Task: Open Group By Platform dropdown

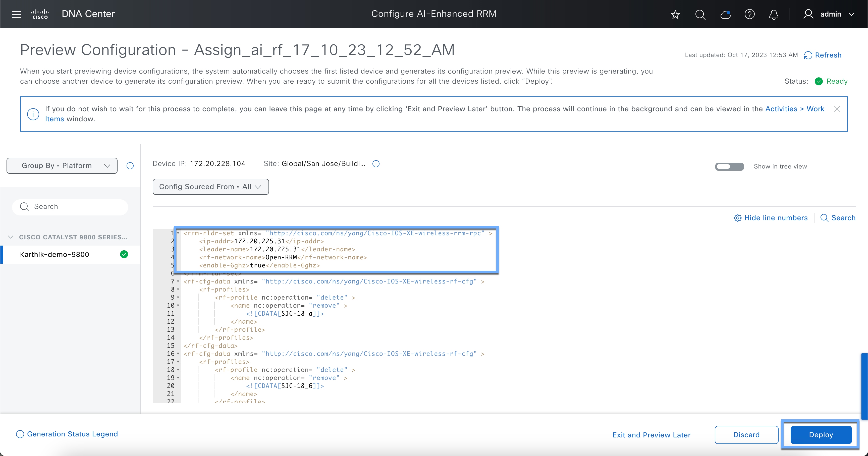Action: [x=62, y=166]
